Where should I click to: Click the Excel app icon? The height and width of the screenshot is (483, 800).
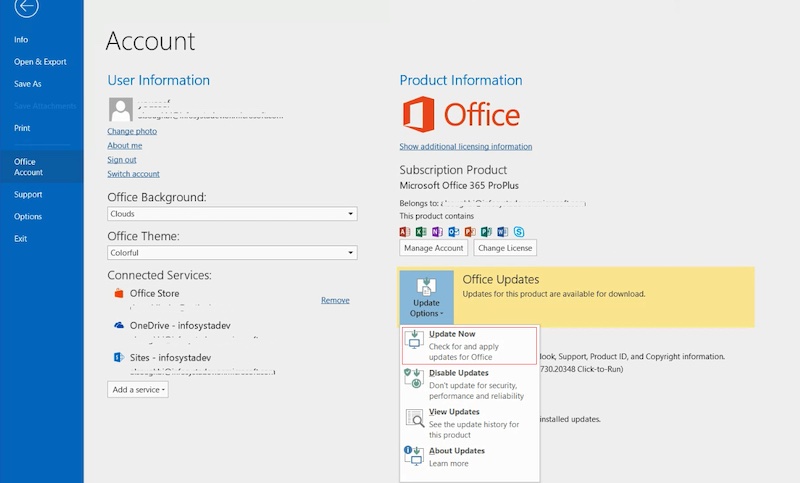421,232
